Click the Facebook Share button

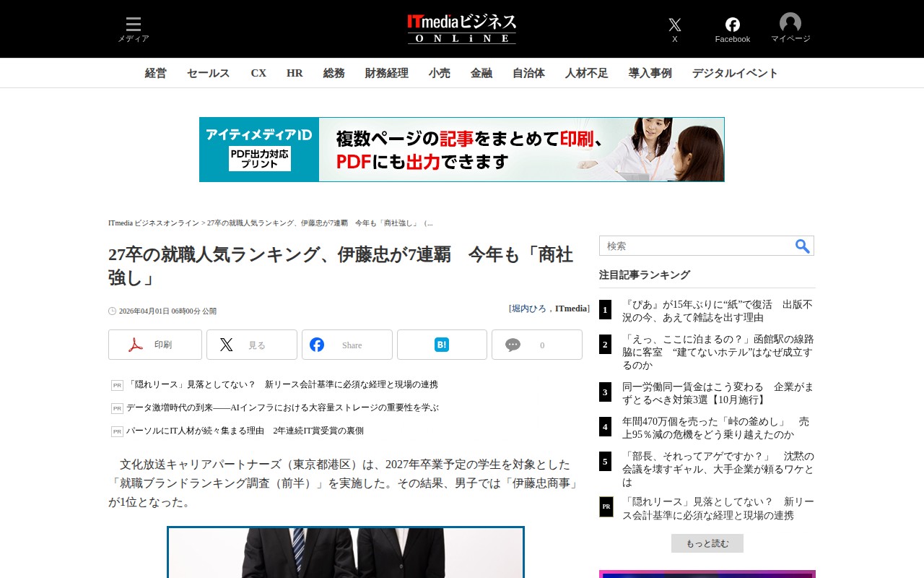coord(347,345)
